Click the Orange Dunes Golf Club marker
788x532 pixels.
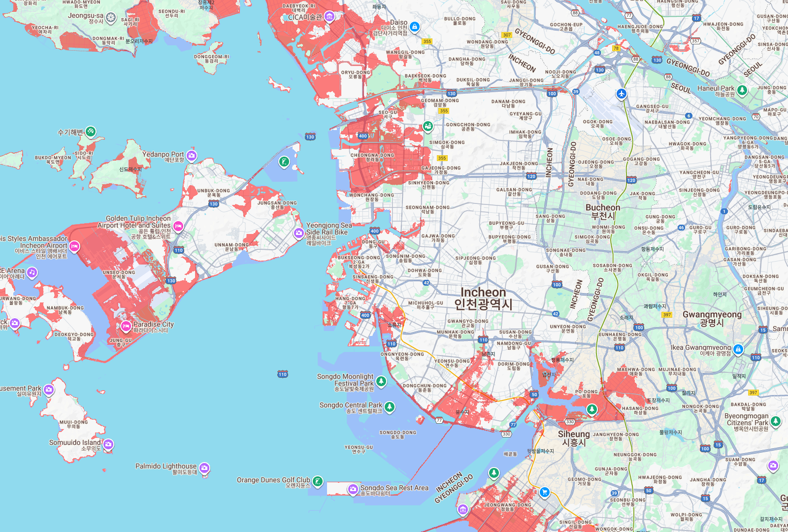coord(318,481)
